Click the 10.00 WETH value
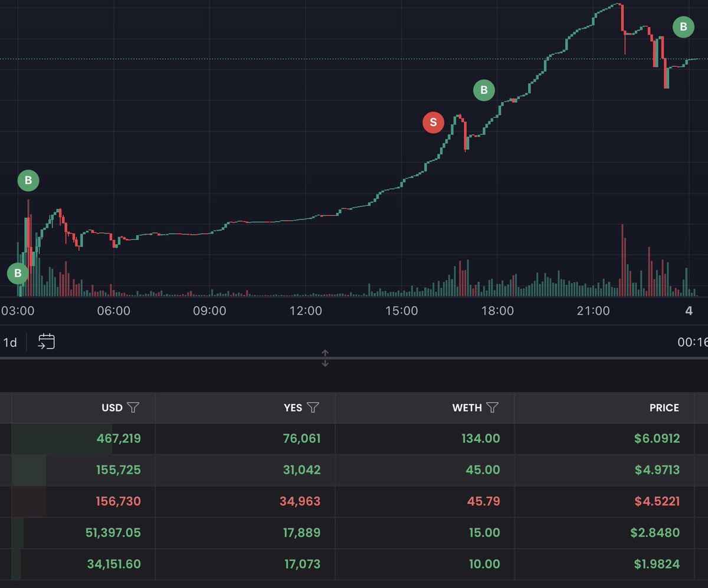Viewport: 708px width, 588px height. pos(484,564)
